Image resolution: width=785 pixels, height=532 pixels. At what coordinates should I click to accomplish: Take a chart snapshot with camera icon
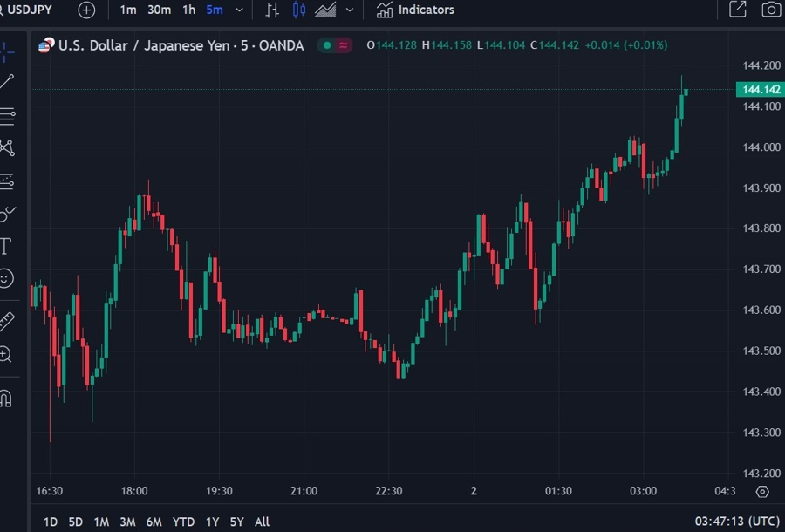[x=771, y=10]
